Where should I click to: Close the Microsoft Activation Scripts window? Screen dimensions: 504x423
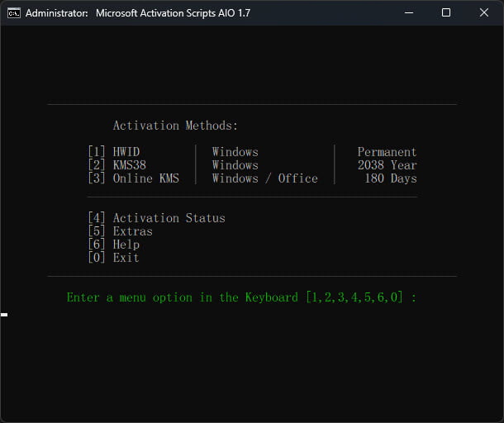pos(483,13)
